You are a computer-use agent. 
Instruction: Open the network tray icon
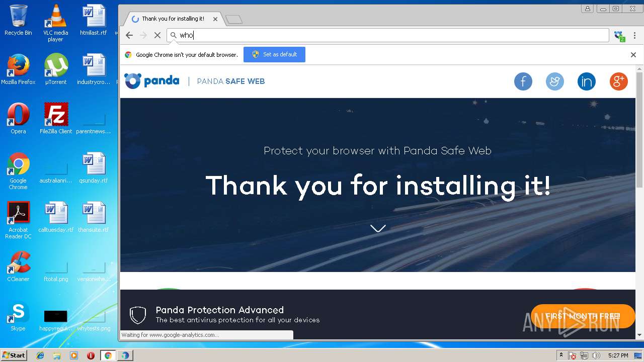pyautogui.click(x=584, y=355)
